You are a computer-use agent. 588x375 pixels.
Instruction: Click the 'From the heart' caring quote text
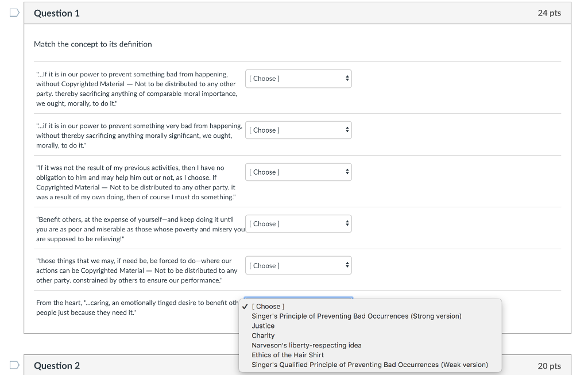click(137, 307)
